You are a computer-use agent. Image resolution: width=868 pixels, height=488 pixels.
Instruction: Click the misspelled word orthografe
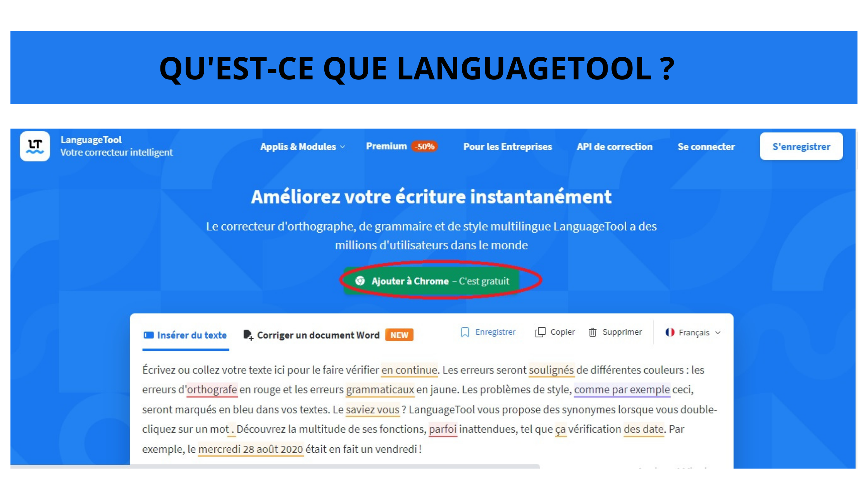[212, 389]
